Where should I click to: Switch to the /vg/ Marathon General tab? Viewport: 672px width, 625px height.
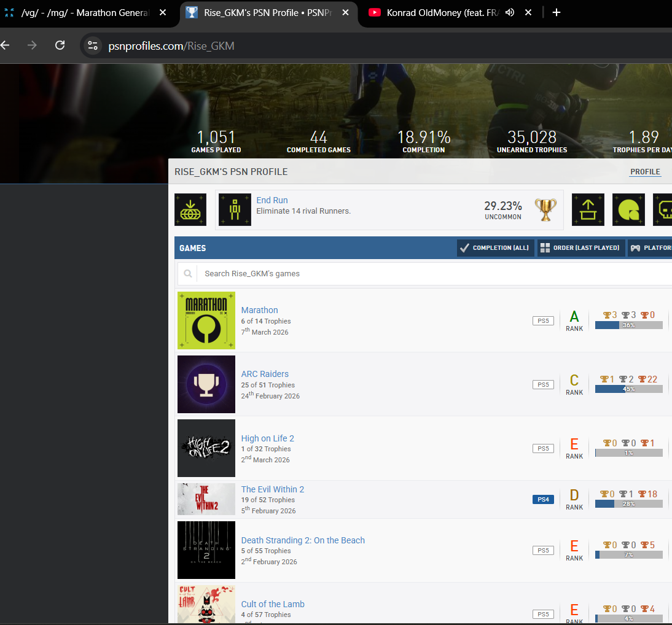(85, 13)
